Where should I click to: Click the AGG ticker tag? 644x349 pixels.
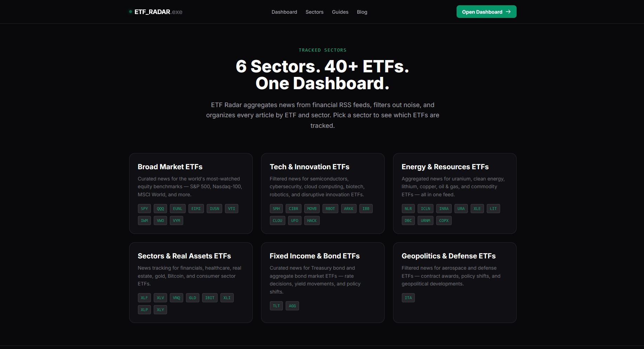click(x=292, y=306)
